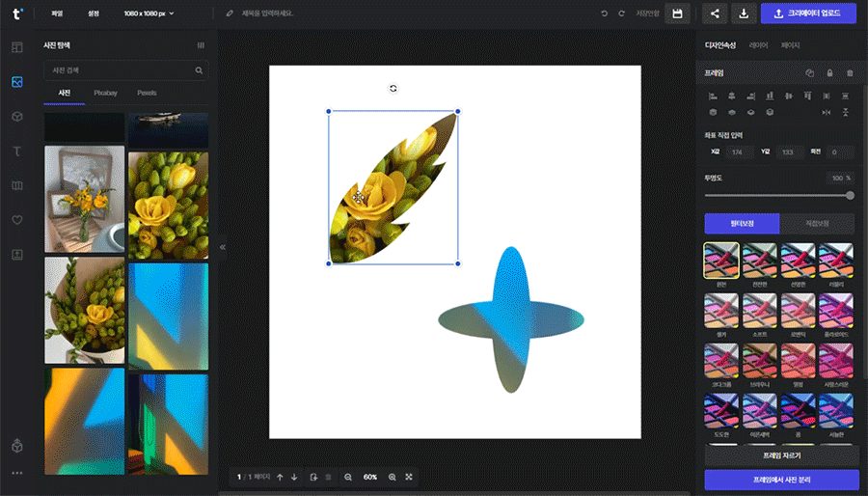Click the undo arrow icon
The width and height of the screenshot is (868, 496).
[x=605, y=14]
